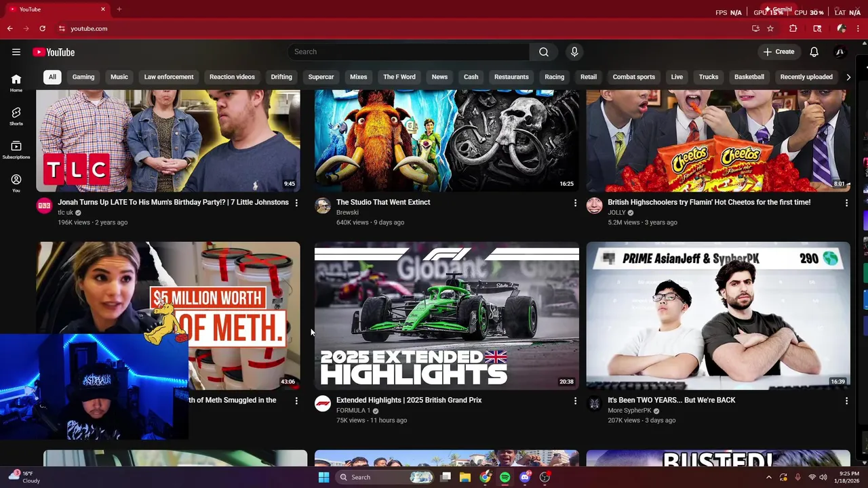Open the YouTube account avatar menu
This screenshot has height=488, width=868.
point(840,52)
